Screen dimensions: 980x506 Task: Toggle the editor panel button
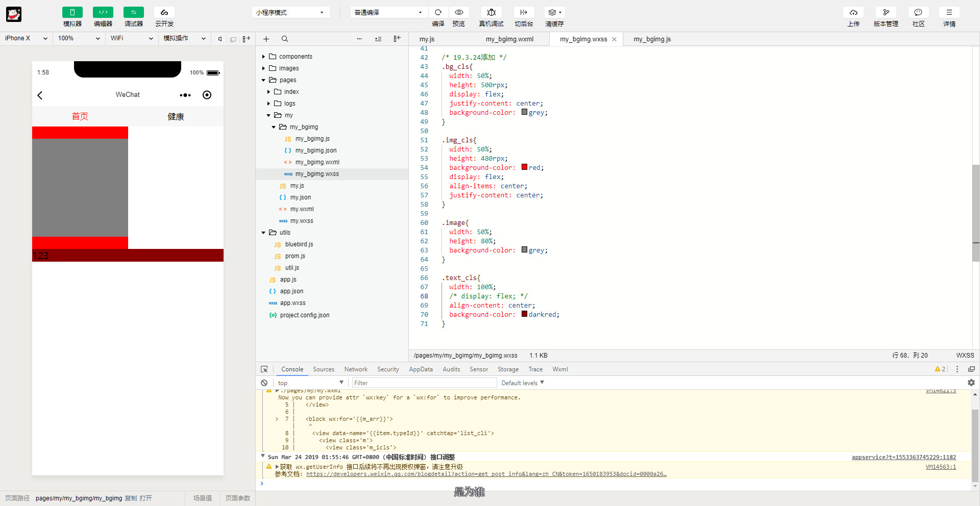[x=103, y=12]
